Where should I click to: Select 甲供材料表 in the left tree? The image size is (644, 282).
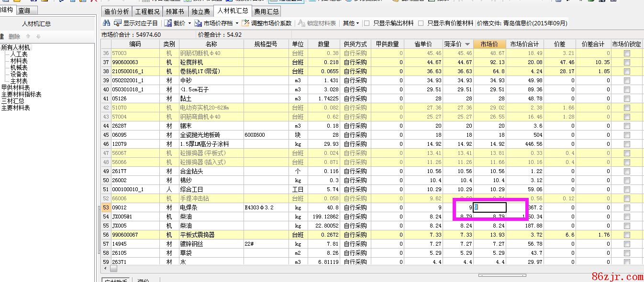point(15,88)
